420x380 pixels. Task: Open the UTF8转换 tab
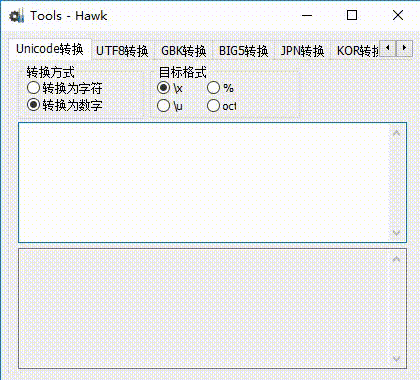point(122,51)
